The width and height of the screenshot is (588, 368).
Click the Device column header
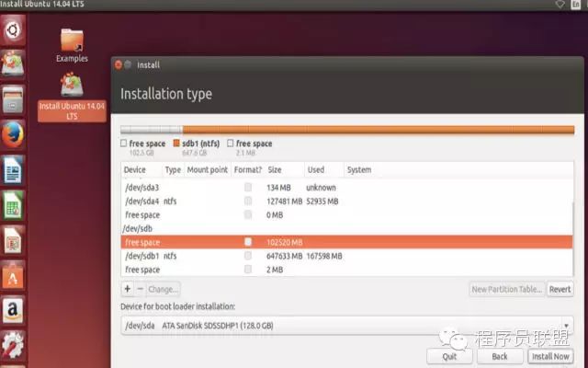tap(141, 169)
